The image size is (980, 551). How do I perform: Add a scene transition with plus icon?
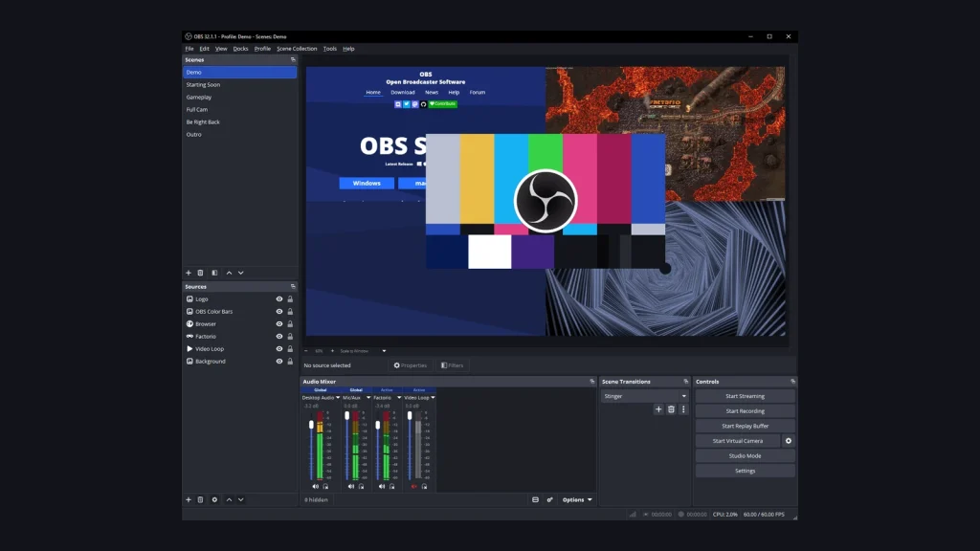pyautogui.click(x=658, y=409)
